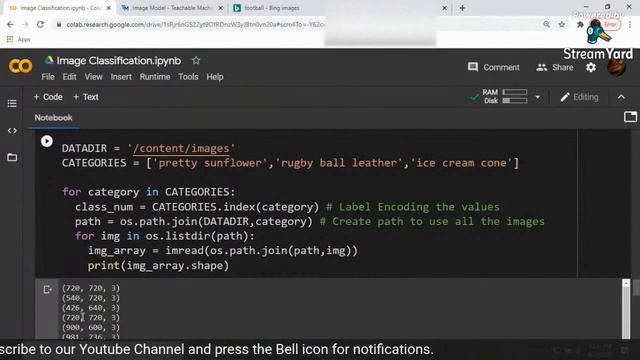Add a new Code cell
The height and width of the screenshot is (360, 640).
48,97
